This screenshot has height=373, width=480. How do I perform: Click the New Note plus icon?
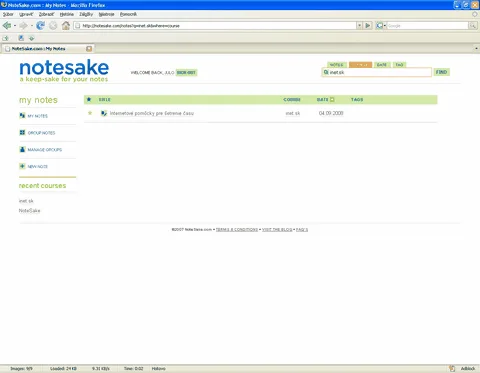tap(22, 166)
